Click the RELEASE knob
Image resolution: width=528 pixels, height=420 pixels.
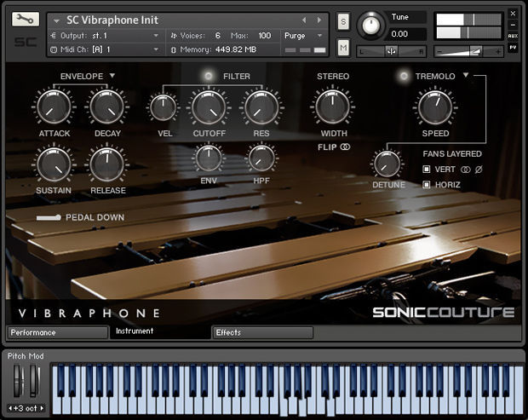pos(107,164)
